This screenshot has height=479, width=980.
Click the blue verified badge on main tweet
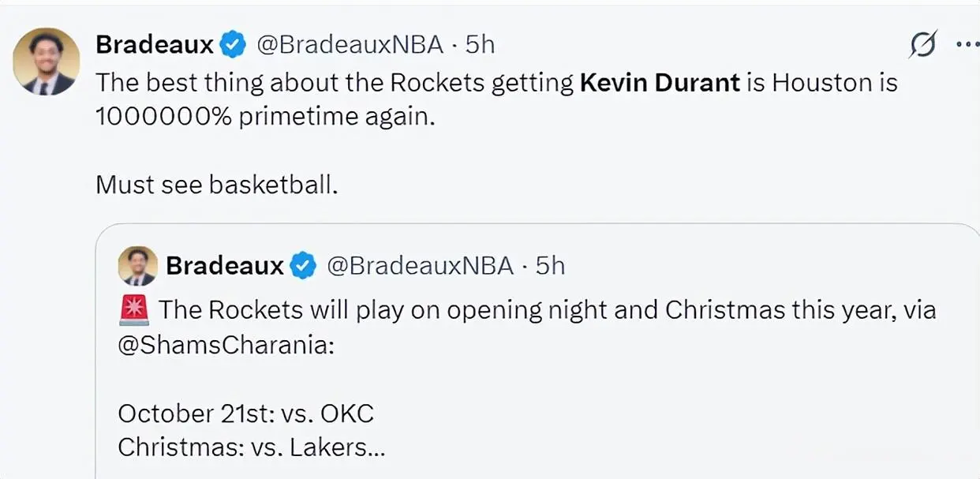(232, 45)
